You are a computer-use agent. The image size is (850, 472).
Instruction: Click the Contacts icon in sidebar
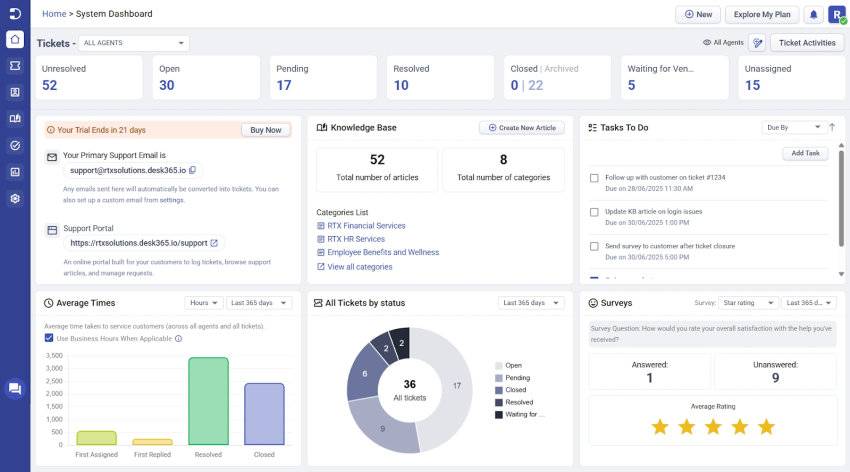[15, 92]
